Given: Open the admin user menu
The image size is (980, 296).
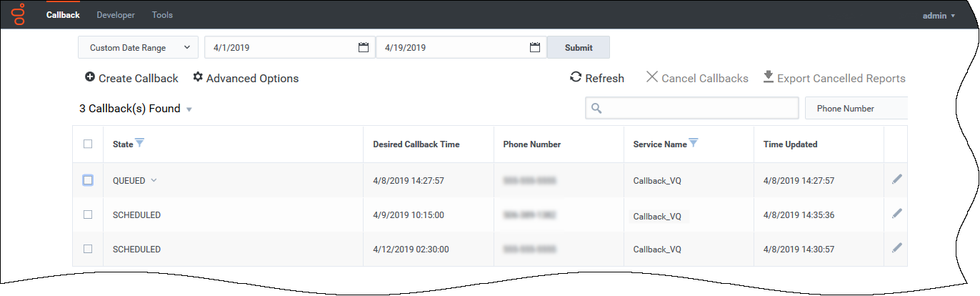Looking at the screenshot, I should (x=939, y=15).
